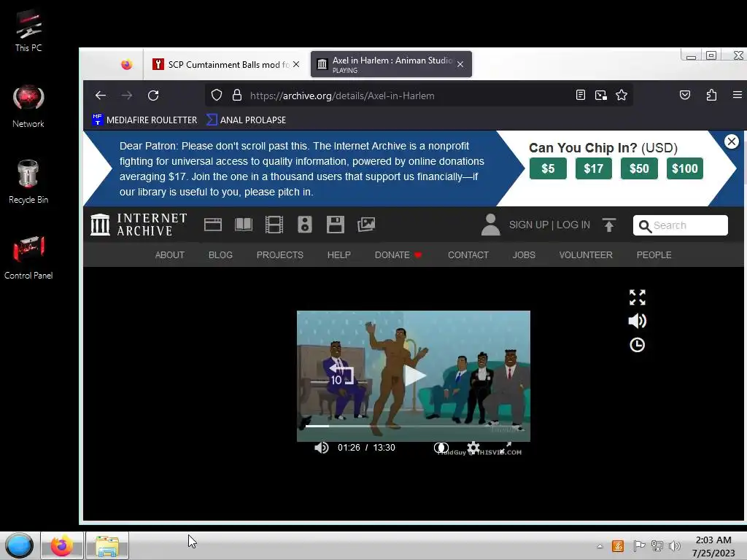Open File Explorer from the taskbar
Image resolution: width=747 pixels, height=560 pixels.
[x=107, y=545]
